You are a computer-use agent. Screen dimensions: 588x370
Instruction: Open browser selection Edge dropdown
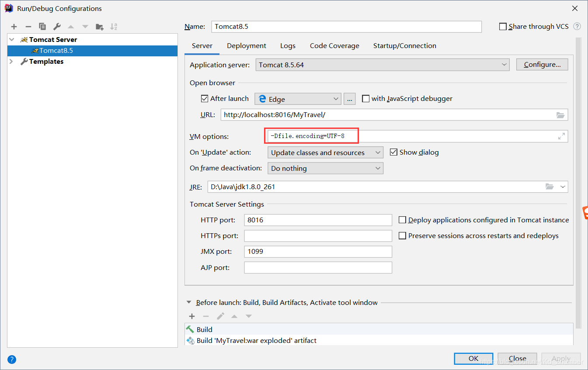[x=298, y=99]
